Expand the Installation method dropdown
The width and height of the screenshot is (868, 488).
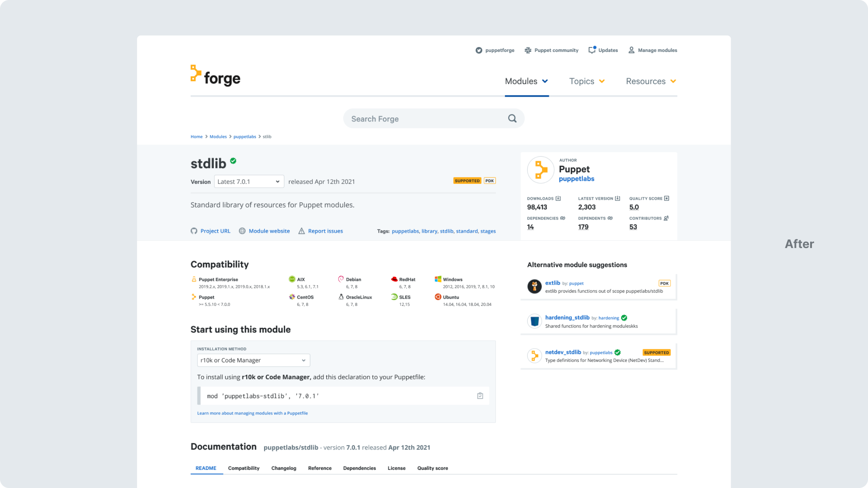(254, 360)
